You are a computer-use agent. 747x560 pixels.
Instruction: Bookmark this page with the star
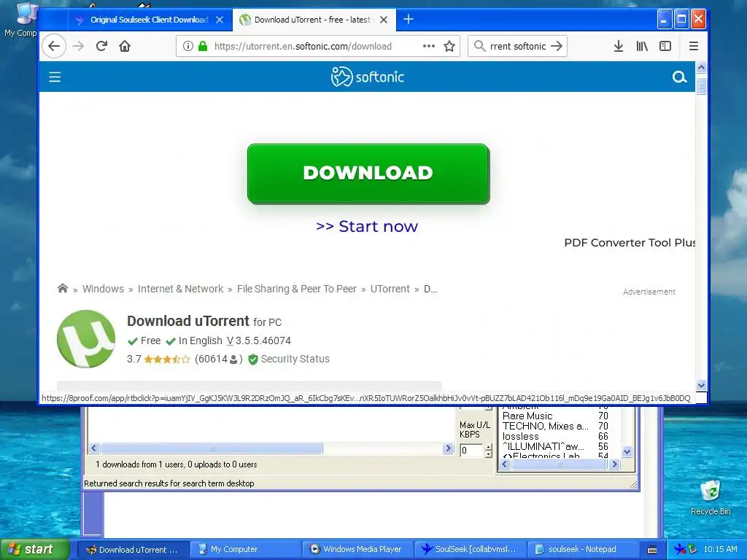[x=449, y=46]
